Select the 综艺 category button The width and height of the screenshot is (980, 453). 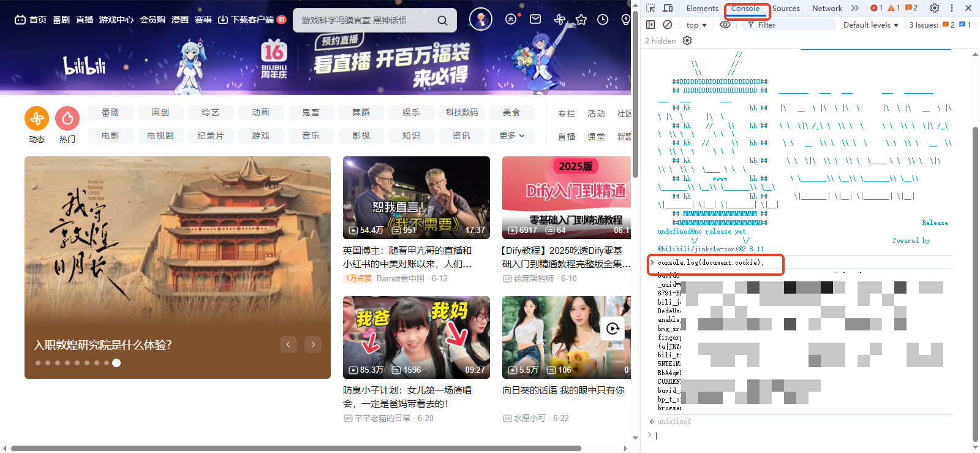pyautogui.click(x=211, y=112)
